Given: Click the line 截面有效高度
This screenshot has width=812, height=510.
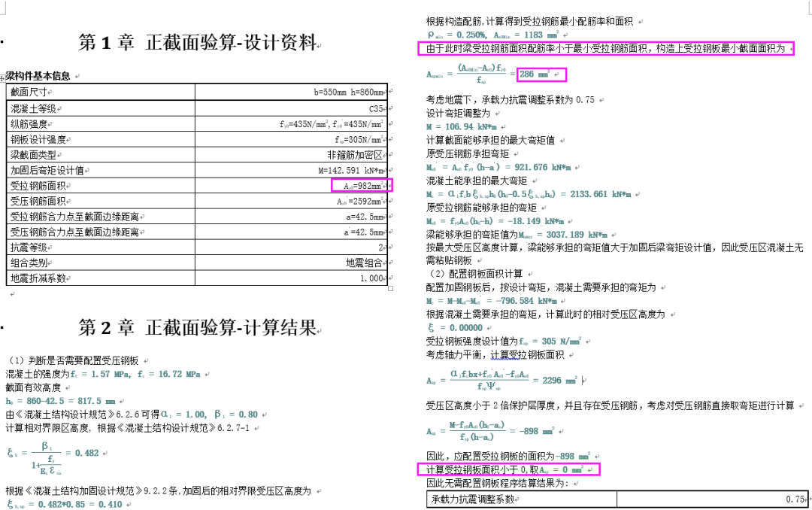Looking at the screenshot, I should pos(33,387).
